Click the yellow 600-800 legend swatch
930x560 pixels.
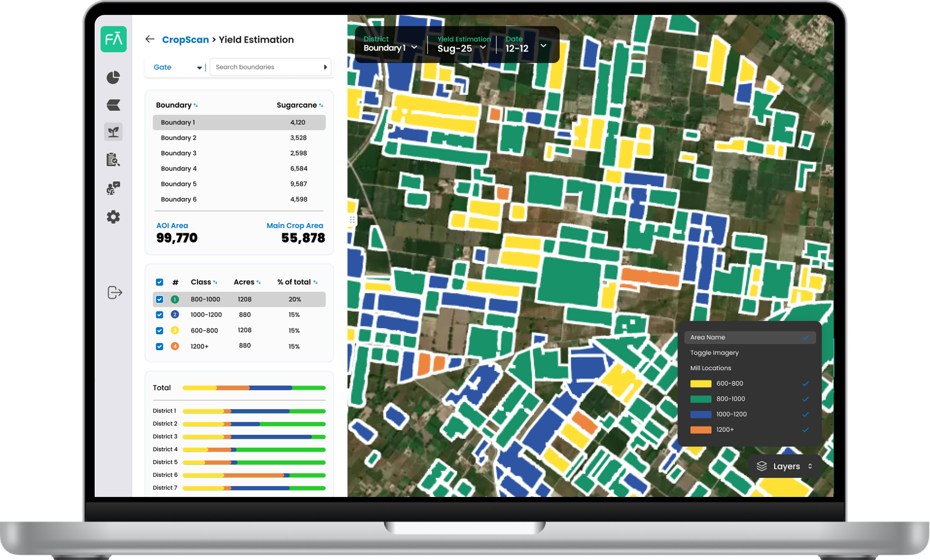click(x=701, y=384)
